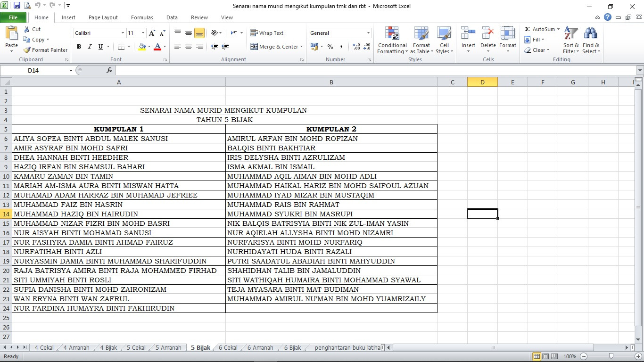Open the 6 Cekal sheet tab

pyautogui.click(x=228, y=348)
